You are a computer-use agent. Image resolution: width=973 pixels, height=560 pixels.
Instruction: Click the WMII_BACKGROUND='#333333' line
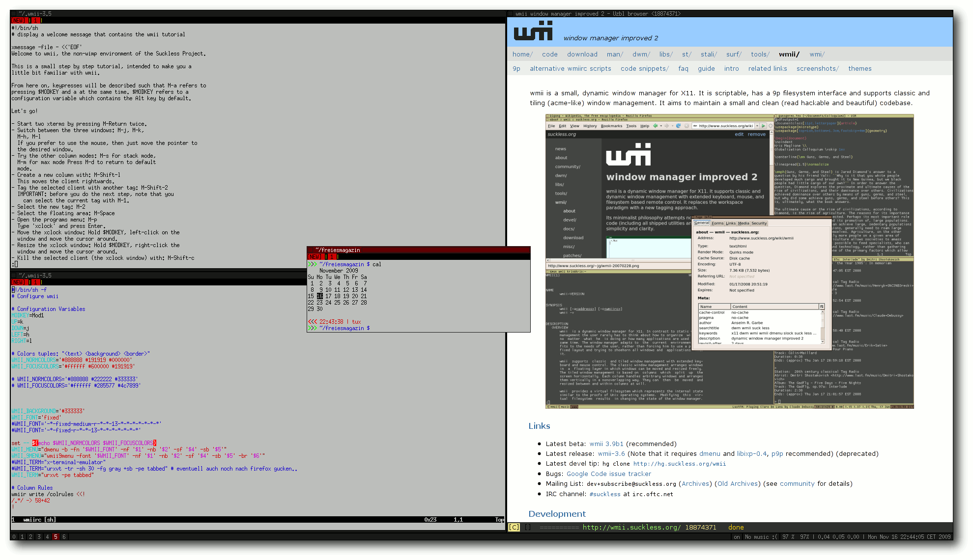(48, 411)
